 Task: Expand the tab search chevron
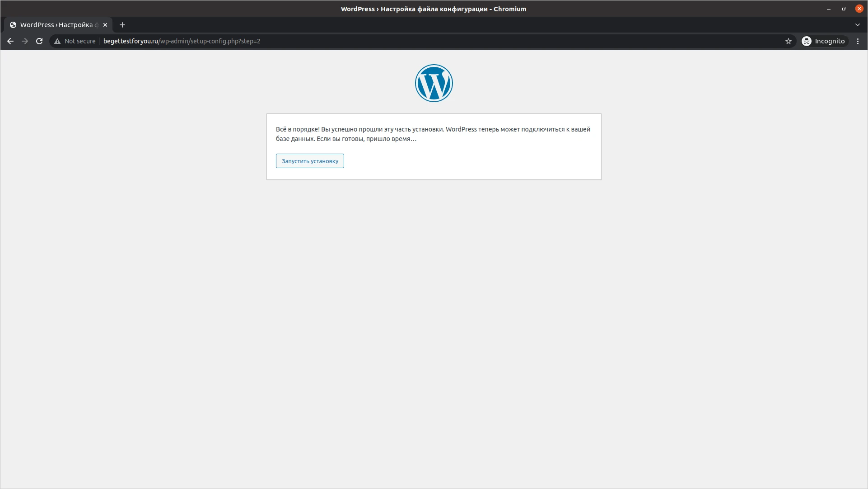point(858,25)
